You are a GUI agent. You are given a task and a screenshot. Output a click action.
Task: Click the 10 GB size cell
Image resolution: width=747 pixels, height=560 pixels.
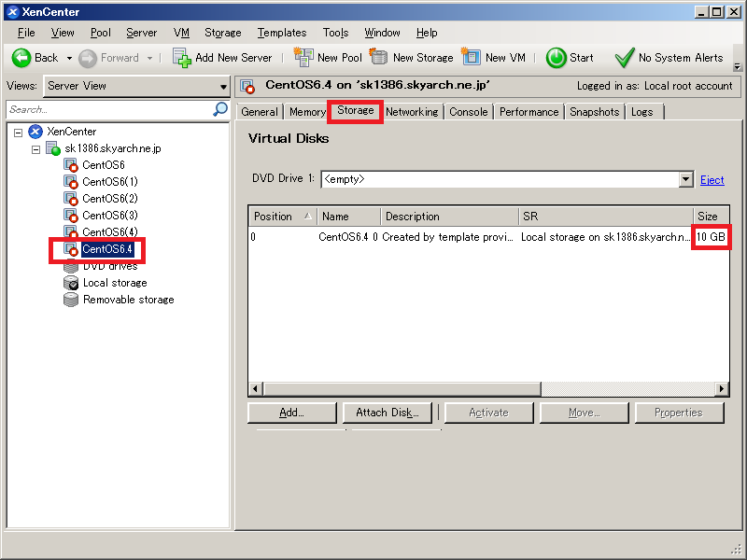pos(711,237)
